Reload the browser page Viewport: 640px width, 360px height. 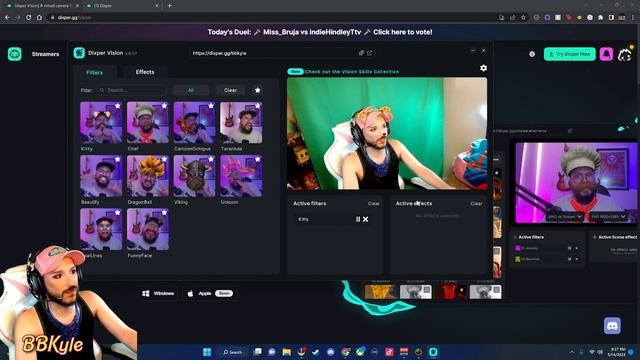[x=29, y=18]
